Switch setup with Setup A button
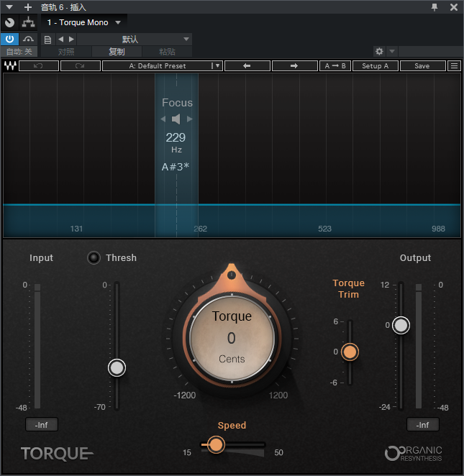464x476 pixels. pos(376,66)
